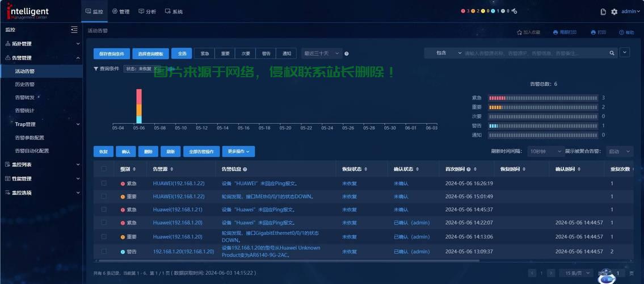Click the red critical alarm counter icon
Viewport: 644px width, 284px height.
[x=463, y=11]
